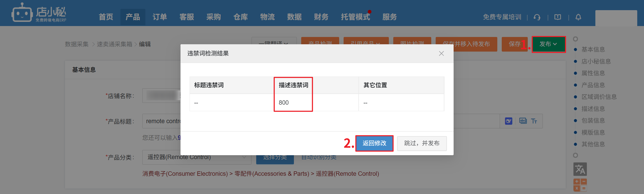Go to 首页 in top navigation
This screenshot has height=194, width=644.
(x=106, y=17)
